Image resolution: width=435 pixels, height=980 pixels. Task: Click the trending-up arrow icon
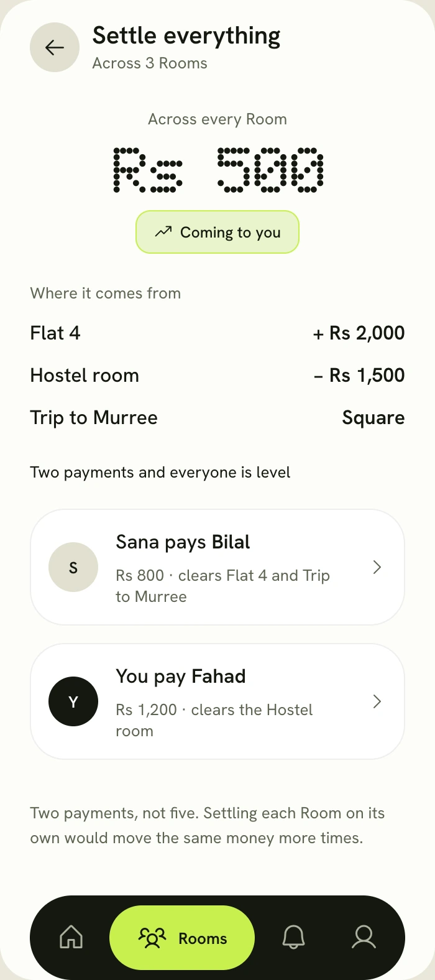coord(163,232)
